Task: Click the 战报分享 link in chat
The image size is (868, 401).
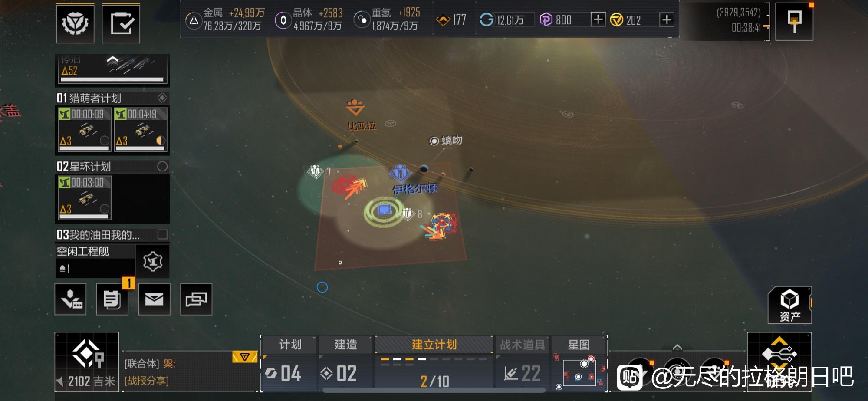Action: (x=147, y=381)
